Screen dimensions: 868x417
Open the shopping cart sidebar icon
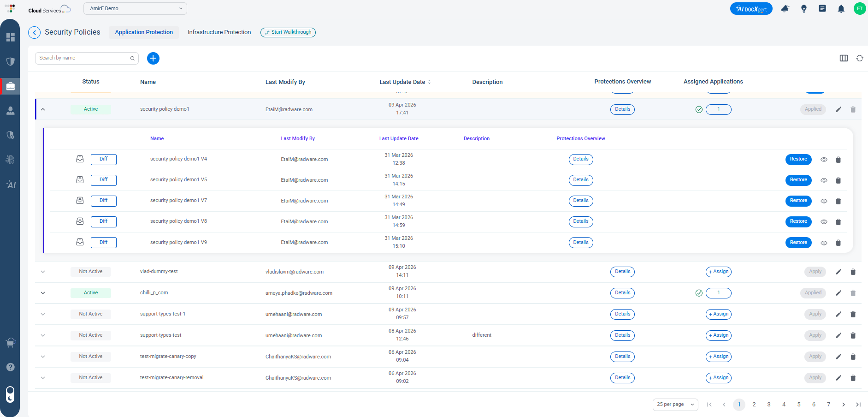(x=10, y=342)
